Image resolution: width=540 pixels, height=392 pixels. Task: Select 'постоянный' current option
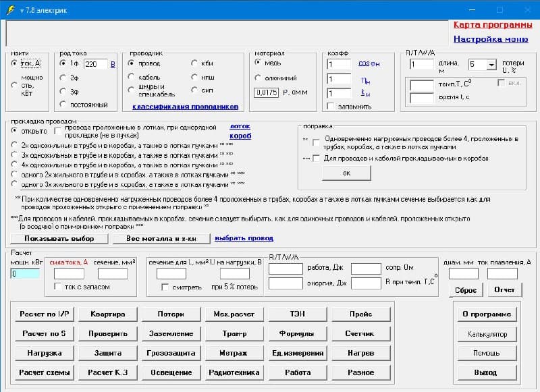63,104
